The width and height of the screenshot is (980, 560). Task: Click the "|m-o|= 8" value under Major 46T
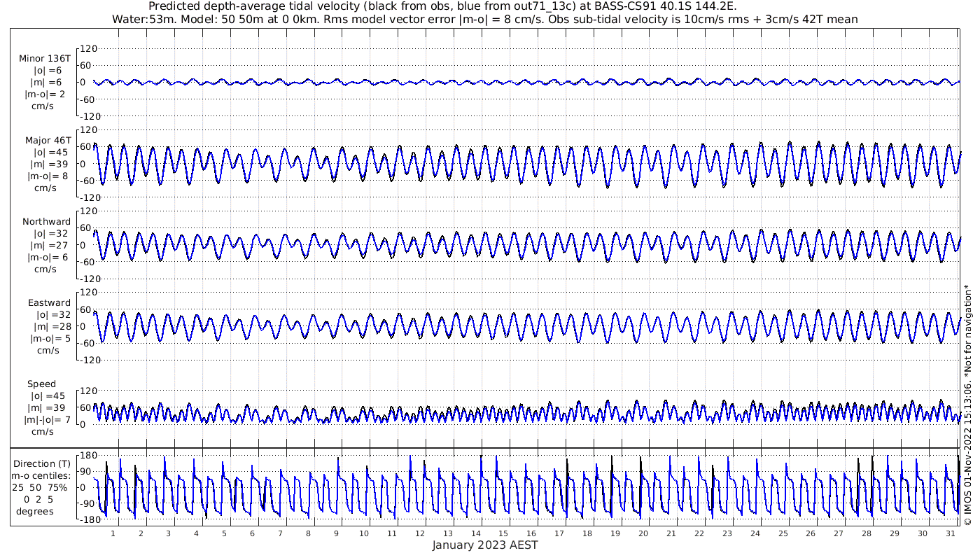click(46, 176)
